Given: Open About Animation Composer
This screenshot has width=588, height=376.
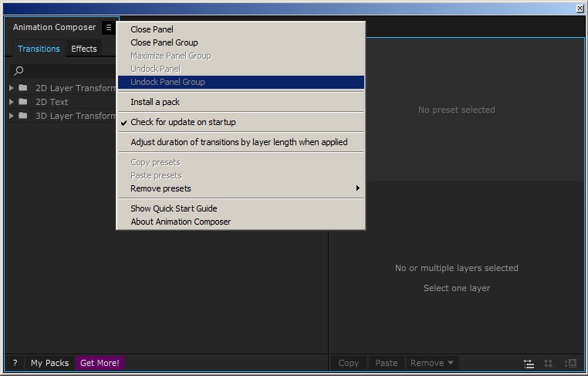Looking at the screenshot, I should (241, 222).
